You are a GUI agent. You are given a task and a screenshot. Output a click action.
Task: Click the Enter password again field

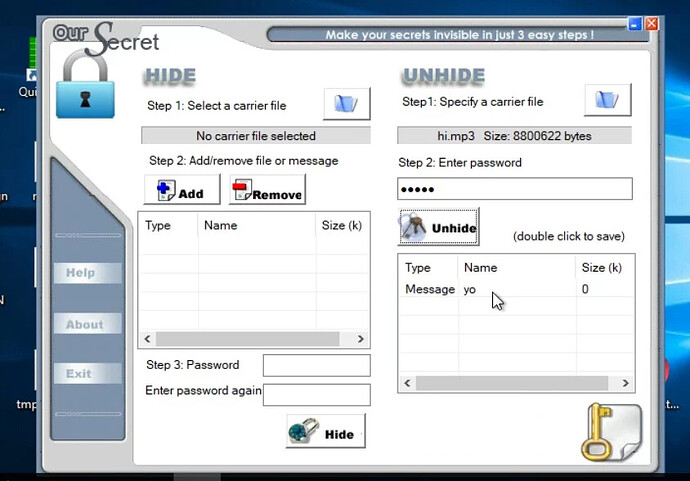(316, 394)
